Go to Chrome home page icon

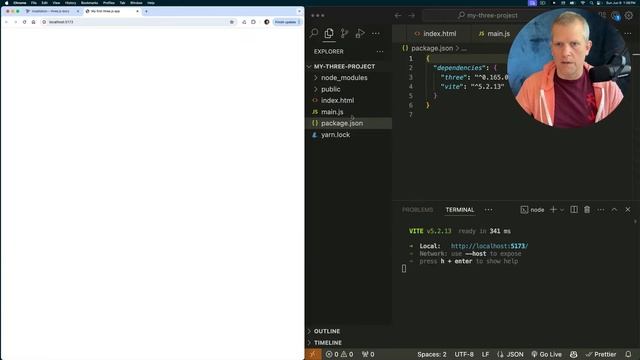click(33, 22)
